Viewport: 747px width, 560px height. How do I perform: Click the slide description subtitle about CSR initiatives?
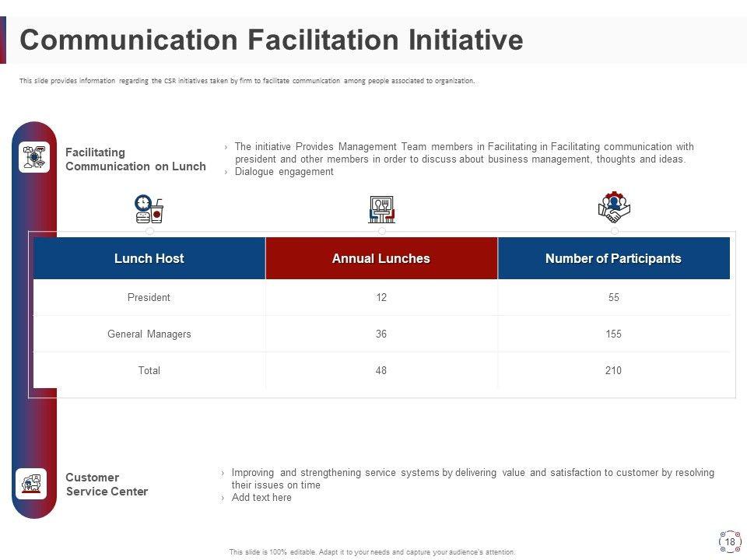click(247, 81)
